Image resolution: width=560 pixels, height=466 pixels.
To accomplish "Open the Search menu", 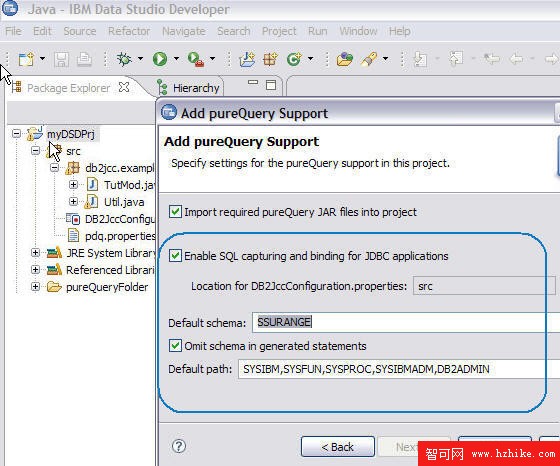I will click(234, 31).
